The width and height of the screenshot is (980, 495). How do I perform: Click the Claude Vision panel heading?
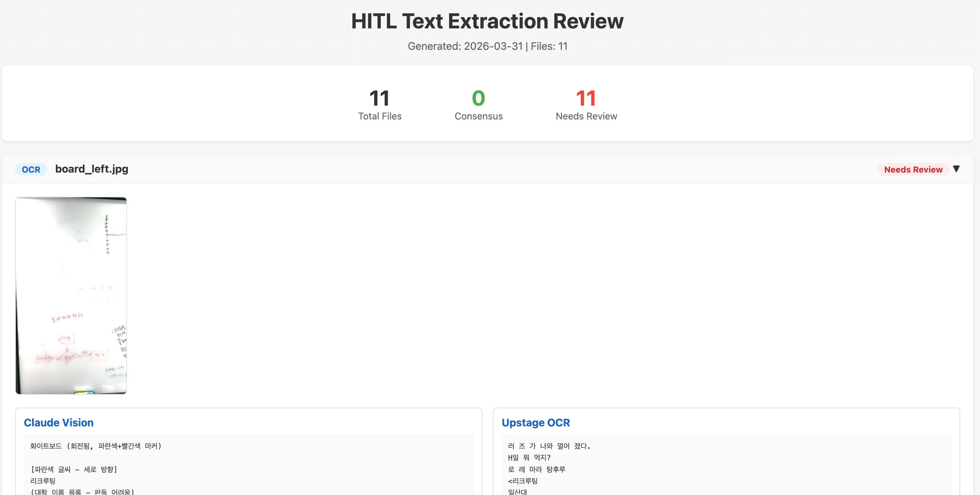point(59,422)
